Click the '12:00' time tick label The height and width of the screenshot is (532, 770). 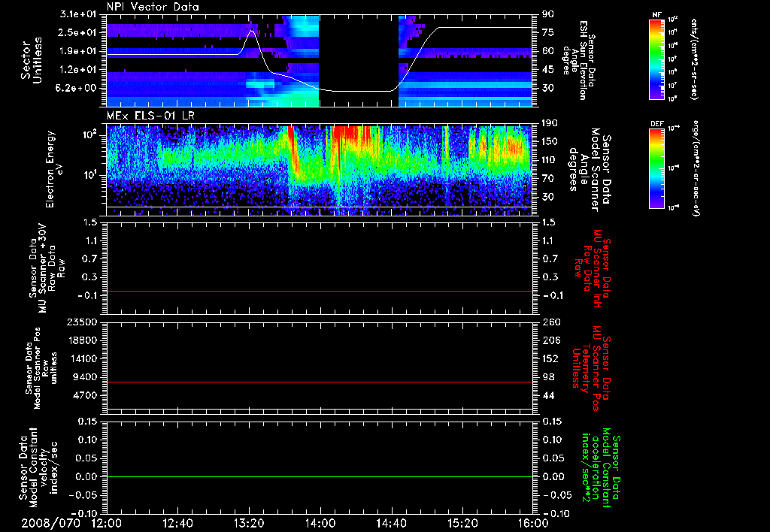click(107, 524)
